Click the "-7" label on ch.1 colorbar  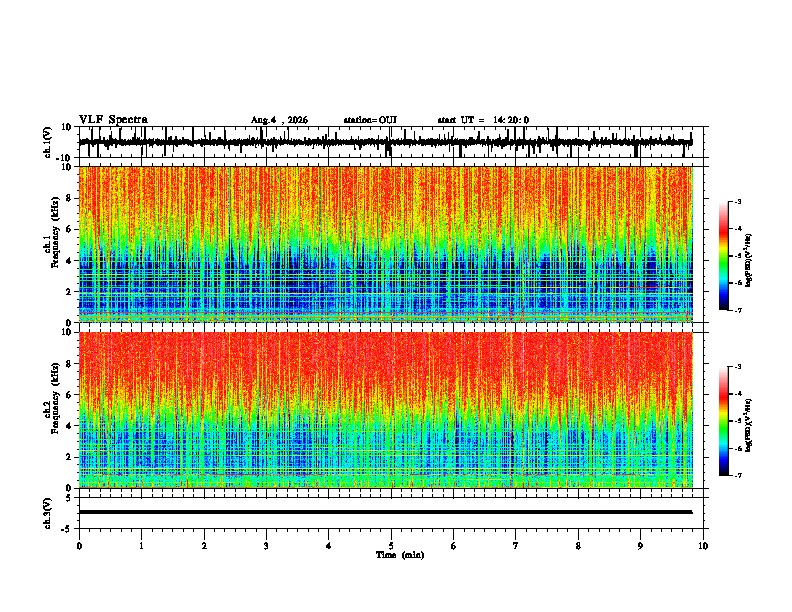tap(737, 310)
